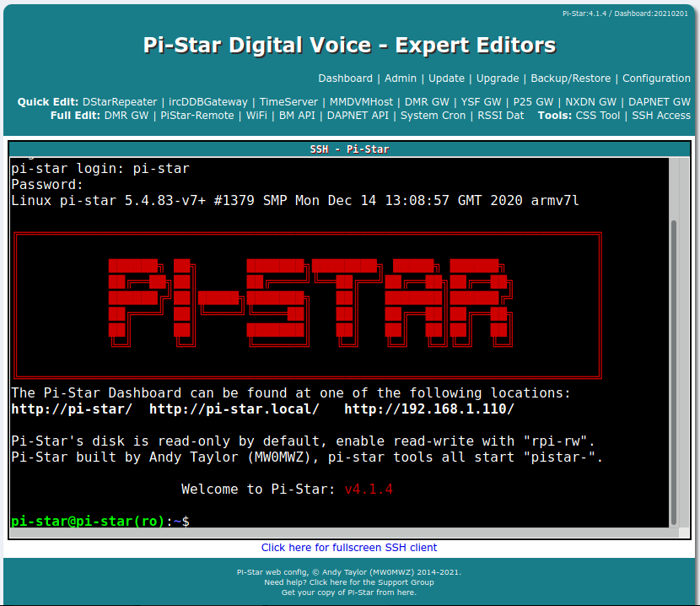This screenshot has width=700, height=606.
Task: Open the Dashboard link
Action: (x=345, y=78)
